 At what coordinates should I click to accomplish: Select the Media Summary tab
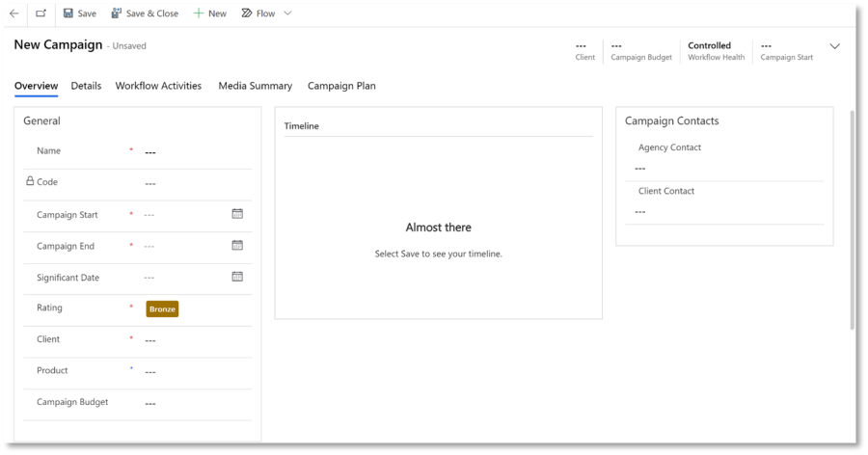point(255,86)
